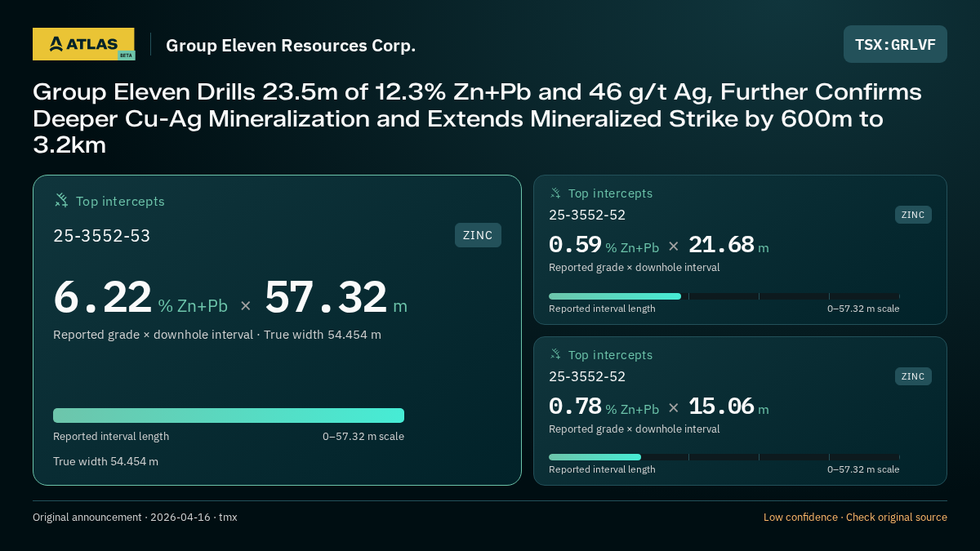
Task: Click the ZINC tag on the 21.68 m card
Action: (x=913, y=215)
